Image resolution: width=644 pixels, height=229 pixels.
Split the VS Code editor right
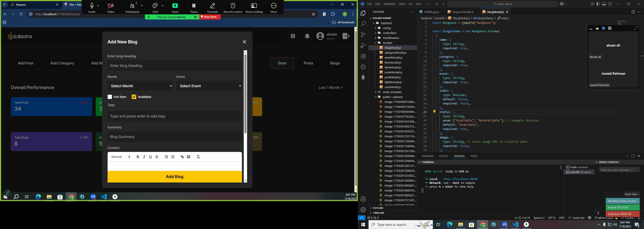pyautogui.click(x=633, y=12)
